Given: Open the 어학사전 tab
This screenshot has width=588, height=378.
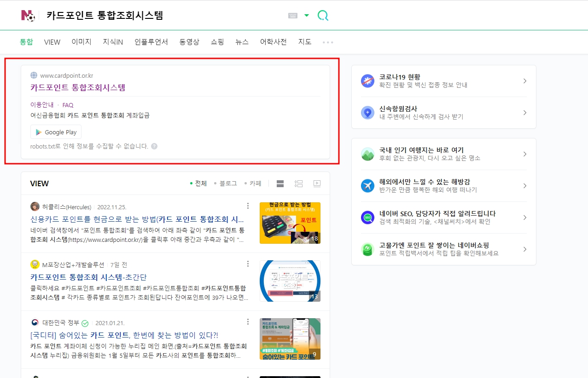Looking at the screenshot, I should (273, 42).
